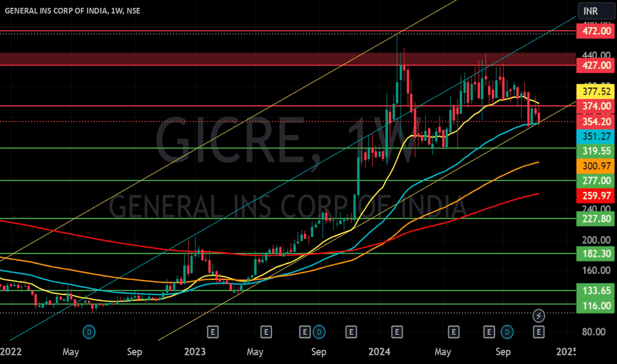This screenshot has height=364, width=617.
Task: Open the earnings marker between Sep 2023 and 2024
Action: [351, 332]
